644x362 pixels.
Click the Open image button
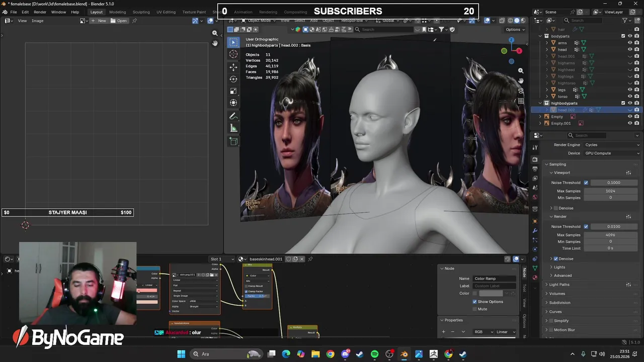(x=119, y=21)
